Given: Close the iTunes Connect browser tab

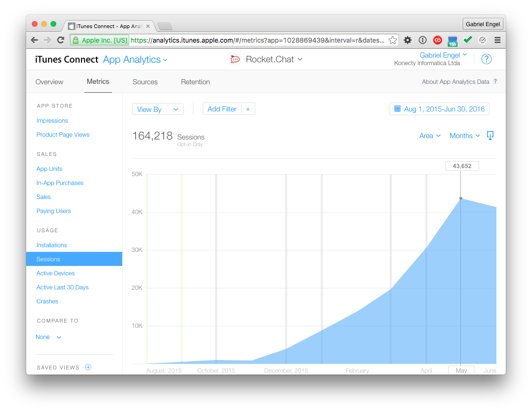Looking at the screenshot, I should [148, 26].
